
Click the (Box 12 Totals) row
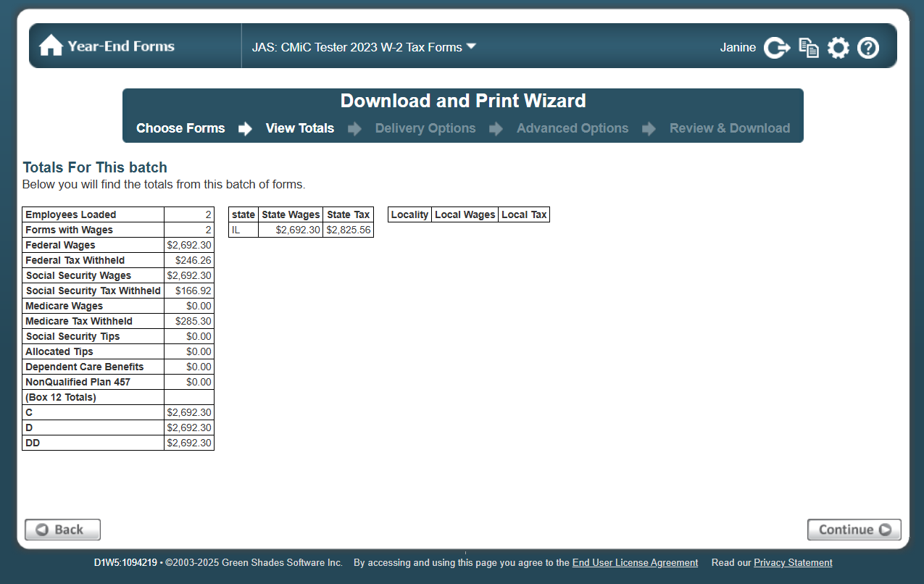(x=118, y=397)
